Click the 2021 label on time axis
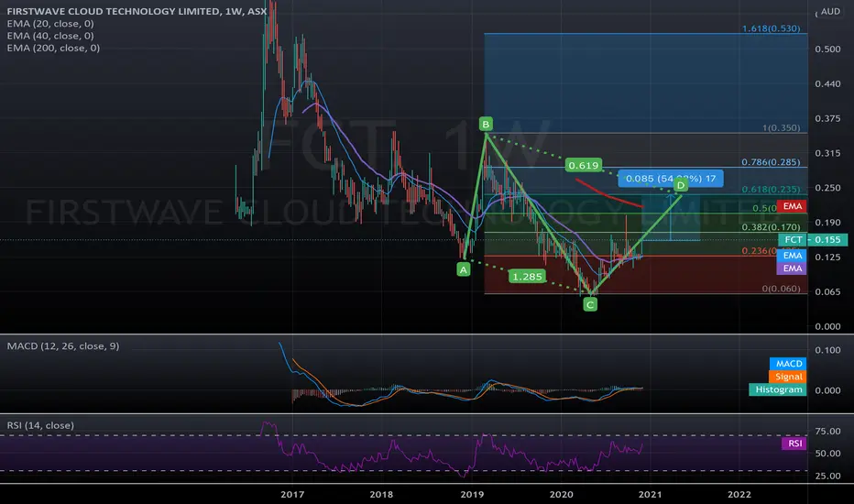The width and height of the screenshot is (854, 504). (x=650, y=495)
